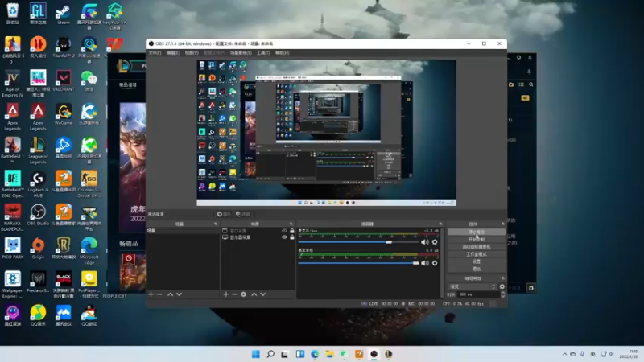Screen dimensions: 644x362
Task: Click 桌面音频 volume slider
Action: click(358, 263)
